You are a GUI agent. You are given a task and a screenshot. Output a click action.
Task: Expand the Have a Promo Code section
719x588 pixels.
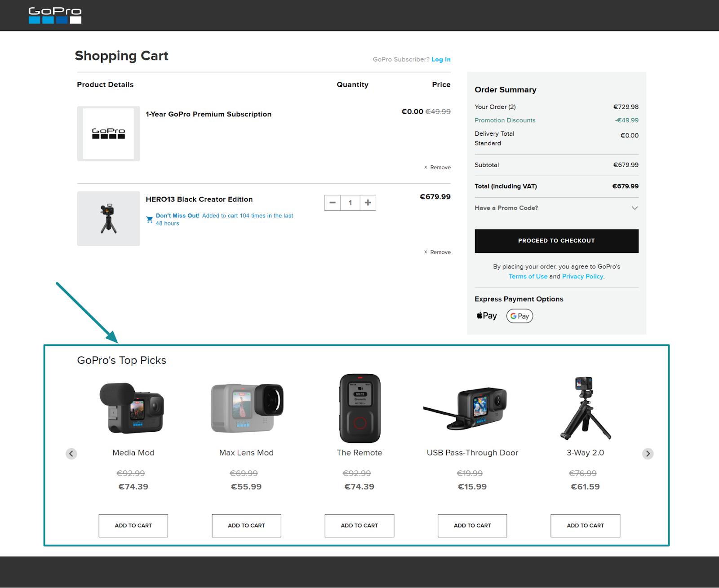point(556,208)
